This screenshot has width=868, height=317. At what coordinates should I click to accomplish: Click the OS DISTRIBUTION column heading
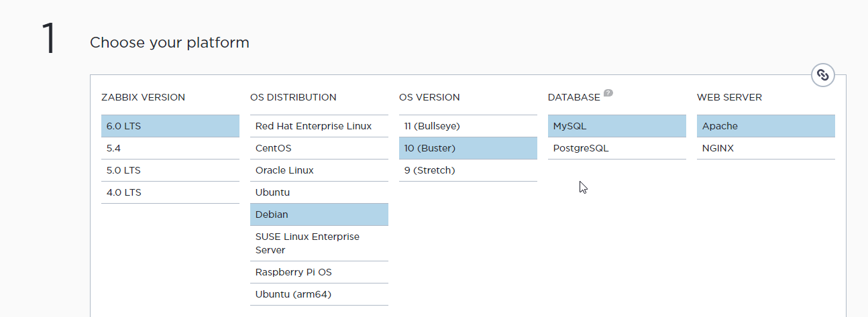click(293, 97)
